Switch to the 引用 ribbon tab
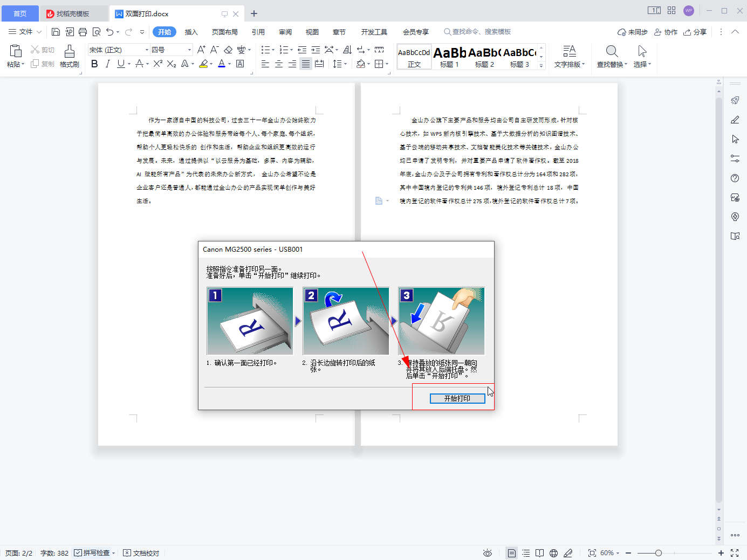Screen dimensions: 747x560 (x=258, y=32)
